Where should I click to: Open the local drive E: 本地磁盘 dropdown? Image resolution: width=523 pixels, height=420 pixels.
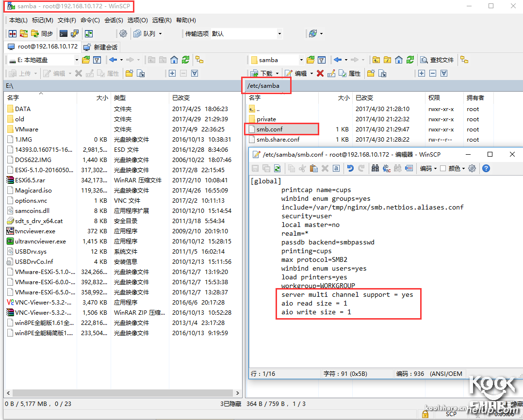click(44, 60)
